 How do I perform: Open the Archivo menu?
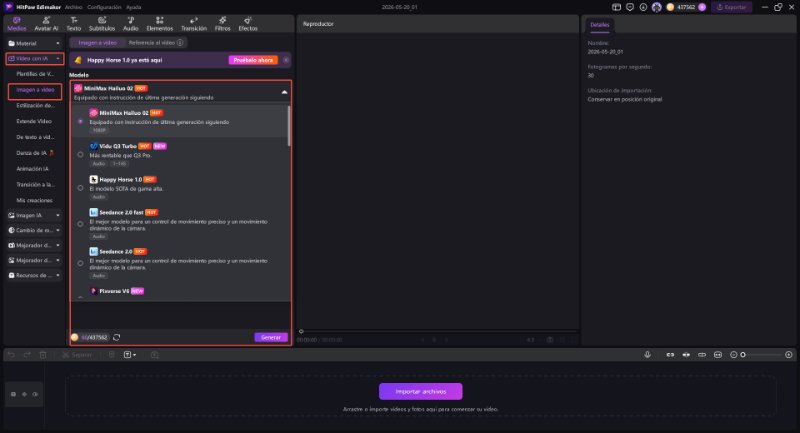point(73,7)
